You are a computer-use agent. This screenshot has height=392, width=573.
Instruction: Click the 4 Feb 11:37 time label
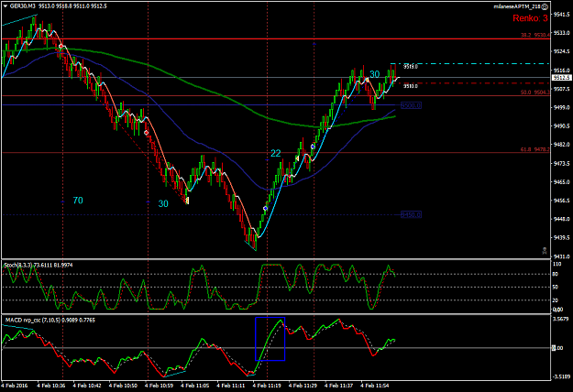click(x=339, y=386)
